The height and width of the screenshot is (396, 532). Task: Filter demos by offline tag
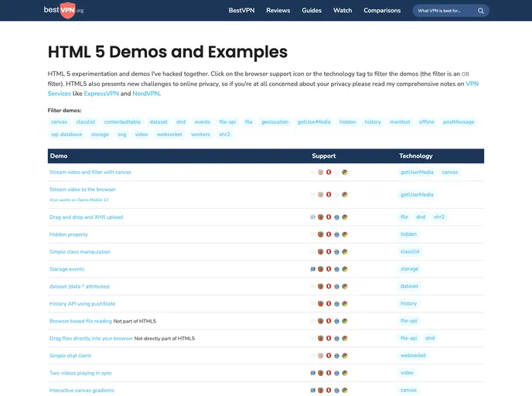[x=427, y=122]
